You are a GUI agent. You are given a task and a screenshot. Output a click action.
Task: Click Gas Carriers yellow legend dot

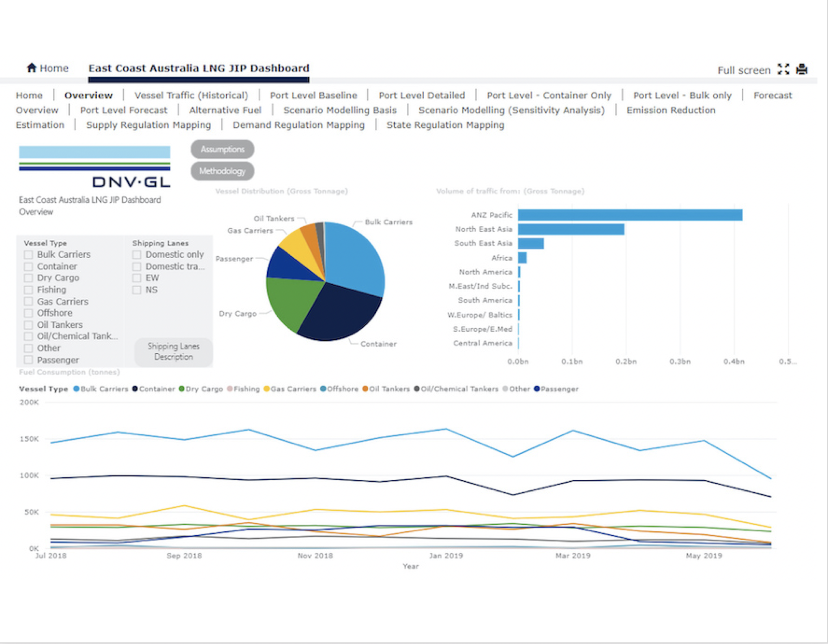pos(266,389)
